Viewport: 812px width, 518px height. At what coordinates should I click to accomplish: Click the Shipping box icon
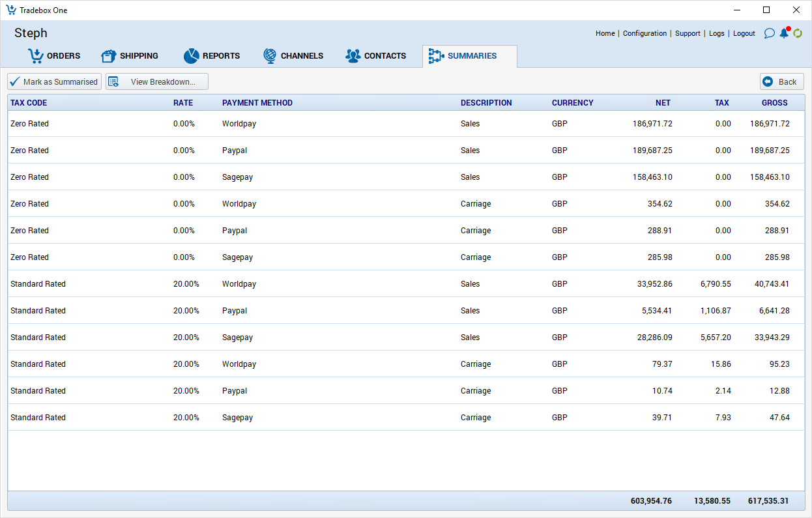(x=108, y=56)
